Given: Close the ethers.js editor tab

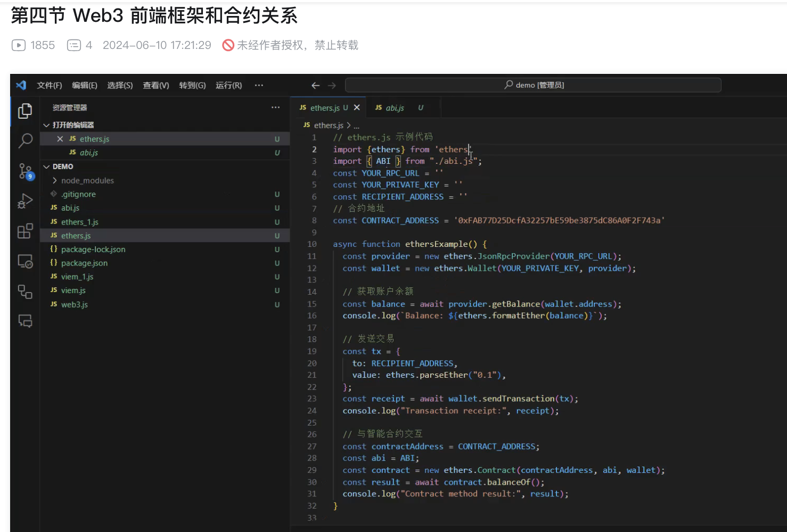Looking at the screenshot, I should (357, 107).
